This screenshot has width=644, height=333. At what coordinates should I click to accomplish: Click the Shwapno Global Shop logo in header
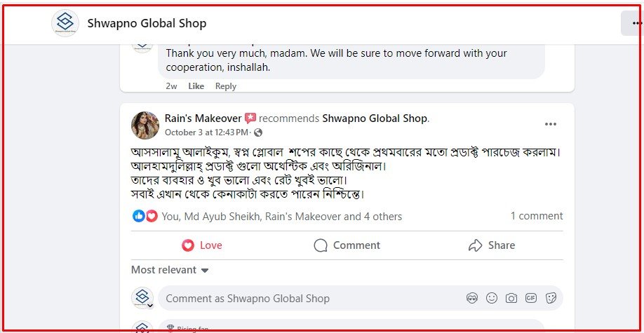tap(65, 23)
